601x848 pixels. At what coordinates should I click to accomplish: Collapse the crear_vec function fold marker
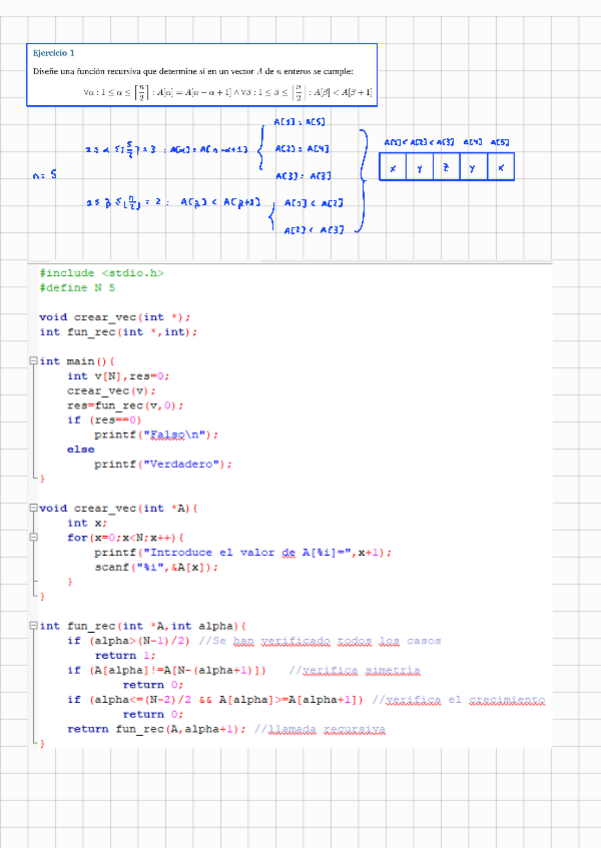34,508
